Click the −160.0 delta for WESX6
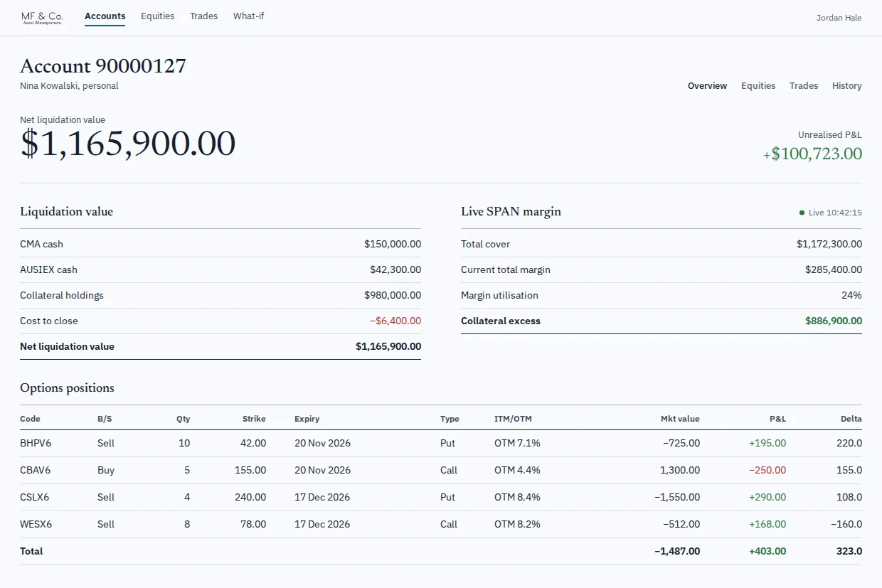This screenshot has height=588, width=882. (x=846, y=524)
